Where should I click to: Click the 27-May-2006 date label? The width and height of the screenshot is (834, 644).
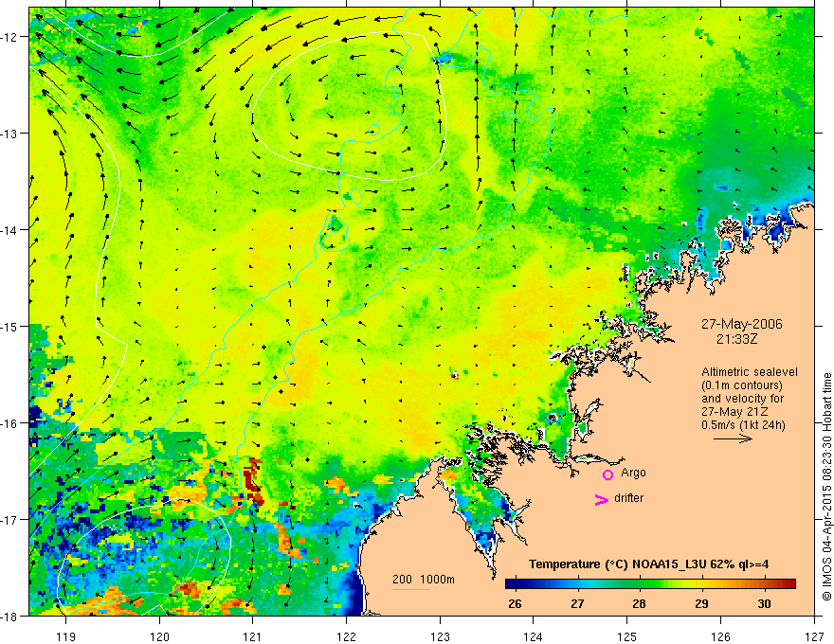point(741,324)
